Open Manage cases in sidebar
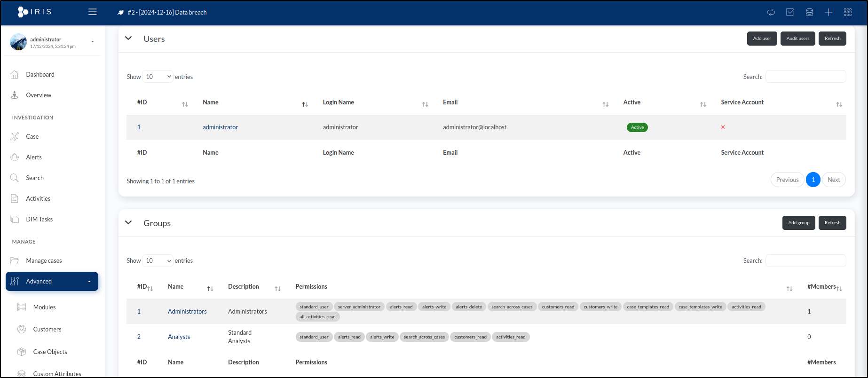 44,260
